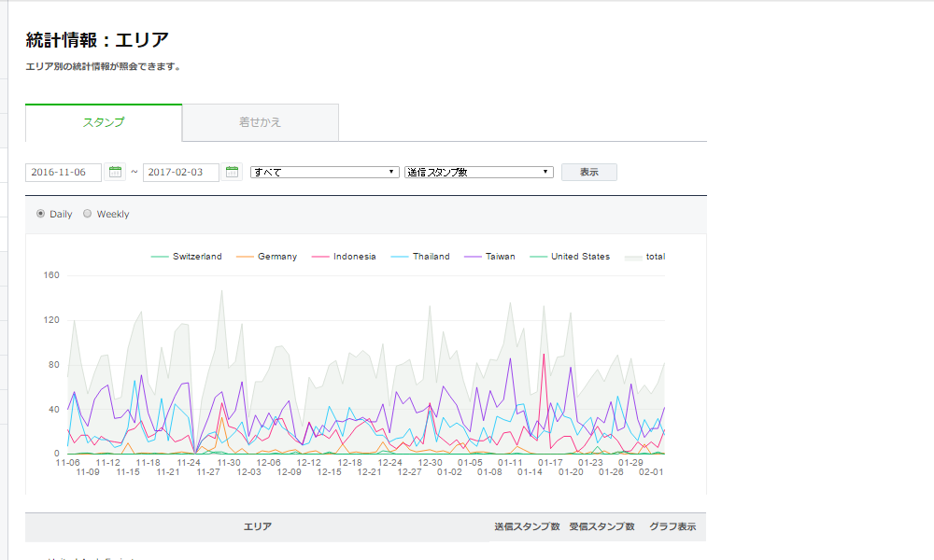This screenshot has width=934, height=560.
Task: Click the 統計情報：エリア page heading
Action: 97,40
